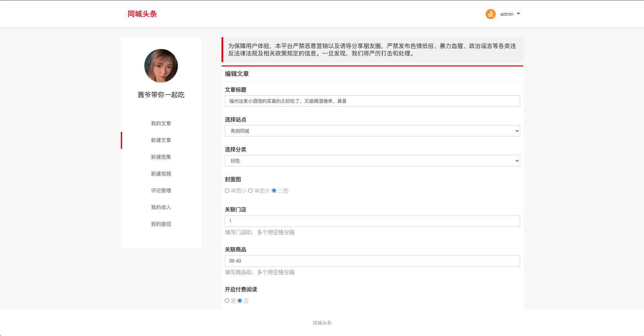Open 我的提现 in the sidebar

pos(161,224)
